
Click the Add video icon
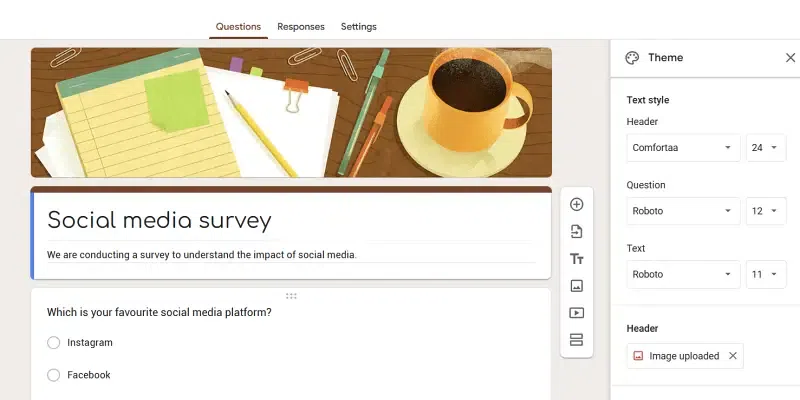click(576, 313)
